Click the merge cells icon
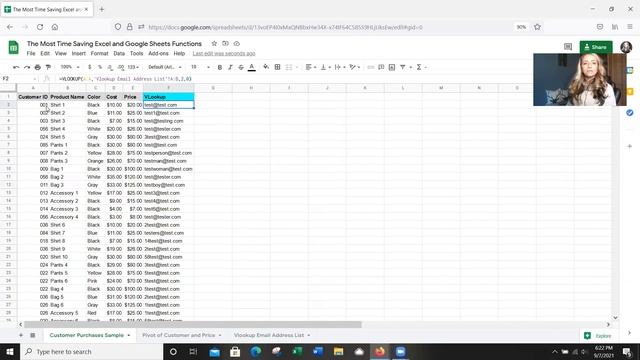Image resolution: width=640 pixels, height=360 pixels. click(x=289, y=67)
